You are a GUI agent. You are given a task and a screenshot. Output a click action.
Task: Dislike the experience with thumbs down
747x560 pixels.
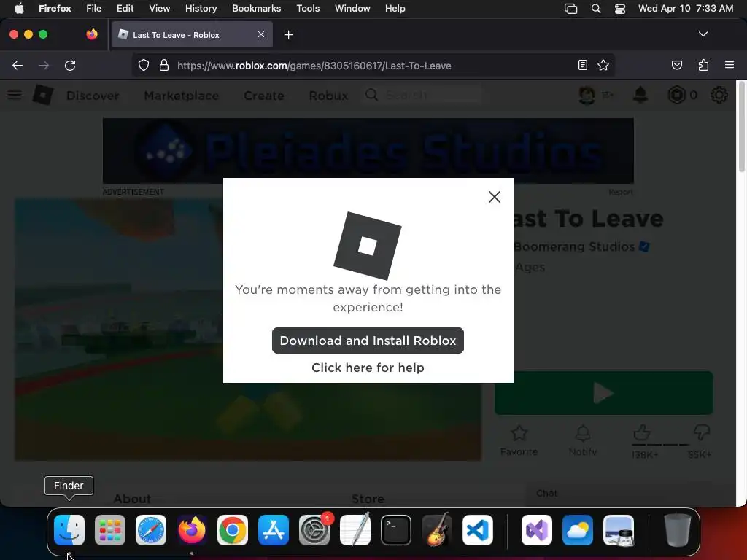(701, 432)
